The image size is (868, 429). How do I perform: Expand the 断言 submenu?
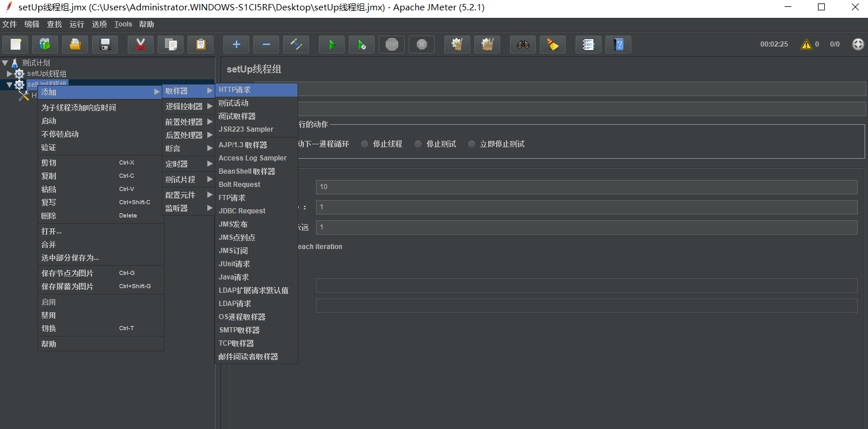[189, 148]
